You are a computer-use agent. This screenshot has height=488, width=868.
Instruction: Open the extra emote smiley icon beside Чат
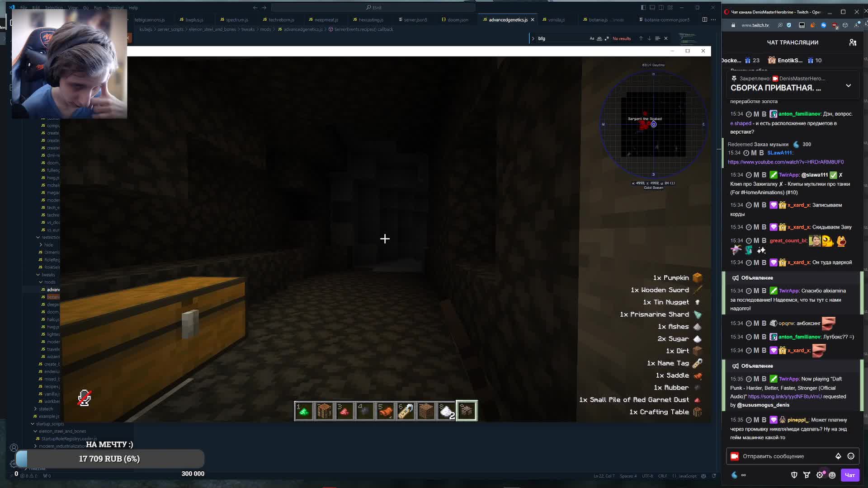(832, 475)
